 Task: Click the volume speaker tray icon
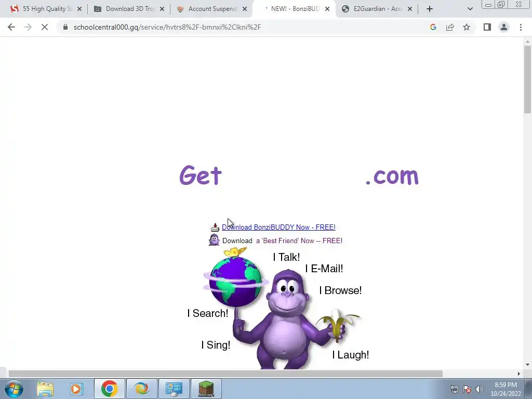click(479, 389)
